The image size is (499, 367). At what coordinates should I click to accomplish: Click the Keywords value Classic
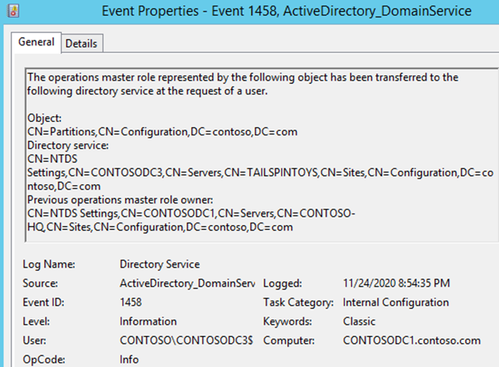tap(359, 321)
